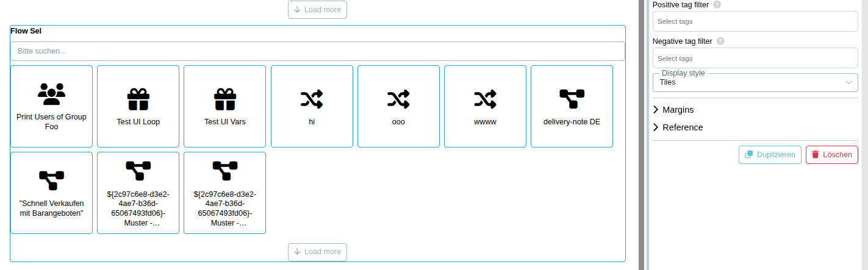Click the shuffle icon on the wwww tile
The height and width of the screenshot is (270, 868).
485,99
